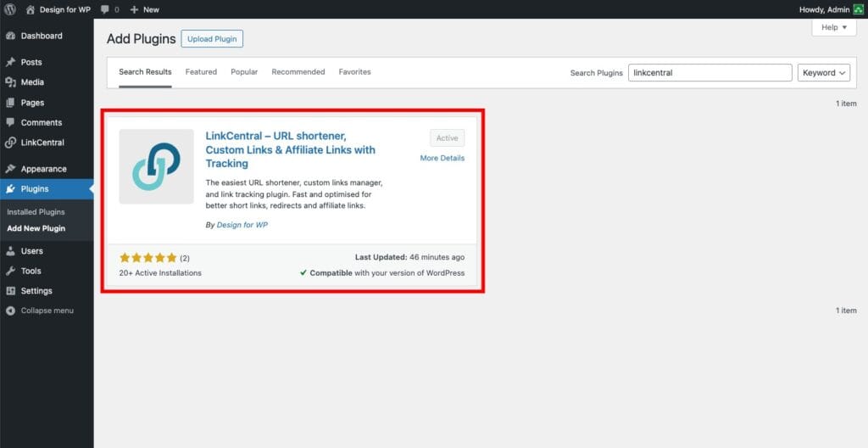The width and height of the screenshot is (868, 448).
Task: Click the plus New icon in admin bar
Action: (134, 9)
